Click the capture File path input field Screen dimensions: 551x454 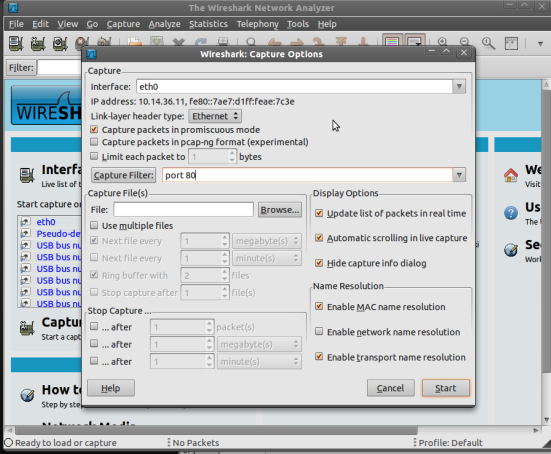coord(183,210)
